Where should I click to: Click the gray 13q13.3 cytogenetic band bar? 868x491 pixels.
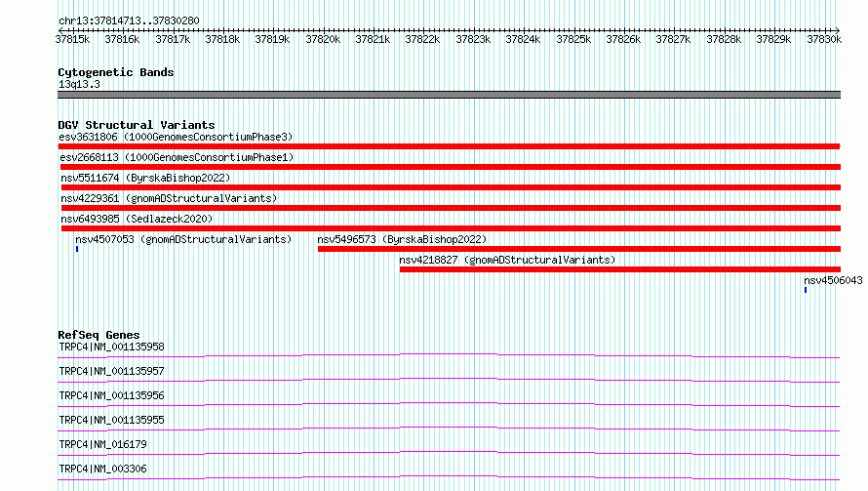pos(449,95)
